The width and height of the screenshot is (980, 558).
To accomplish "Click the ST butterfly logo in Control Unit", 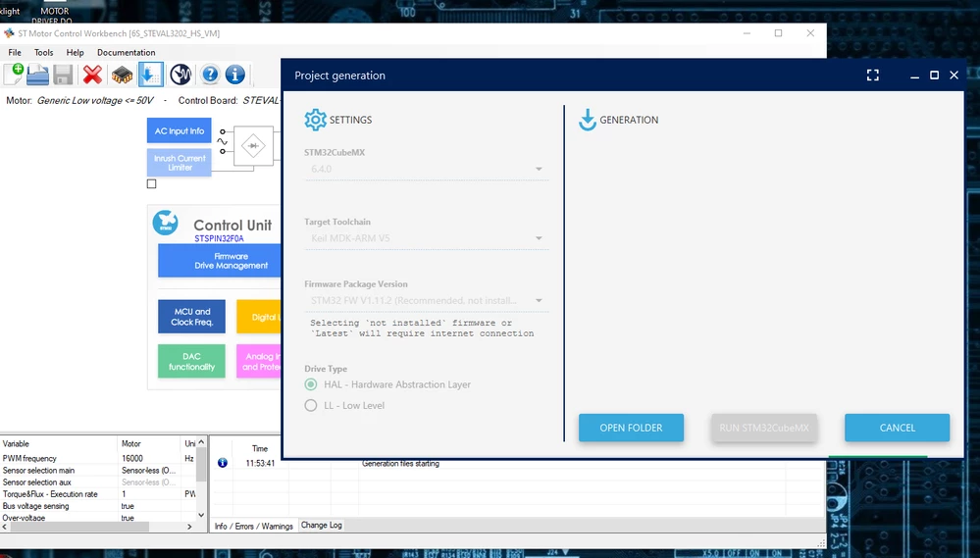I will tap(166, 223).
